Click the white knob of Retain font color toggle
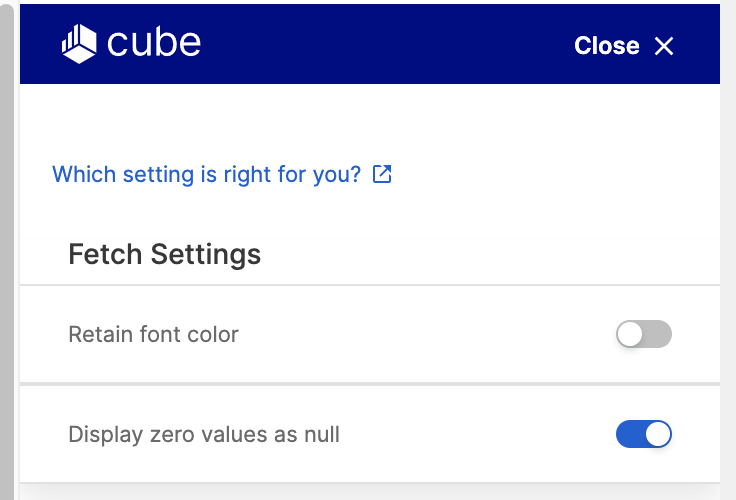Viewport: 736px width, 500px height. [x=629, y=334]
